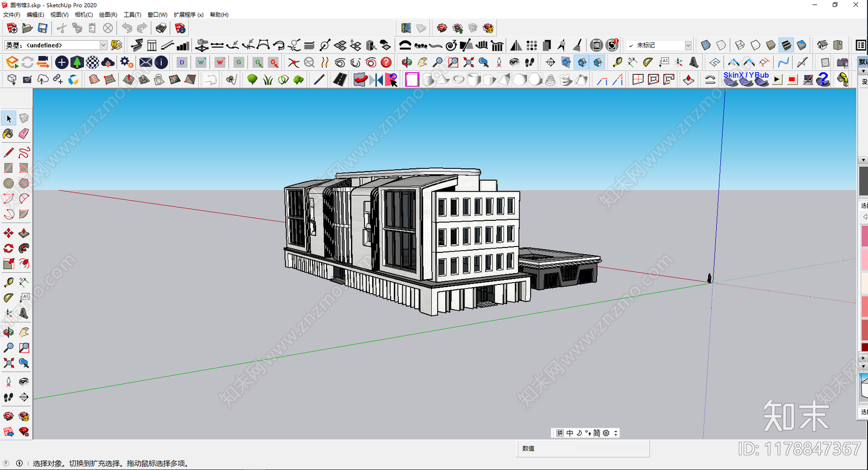
Task: Select the Tape Measure tool in left toolbar
Action: click(x=9, y=282)
